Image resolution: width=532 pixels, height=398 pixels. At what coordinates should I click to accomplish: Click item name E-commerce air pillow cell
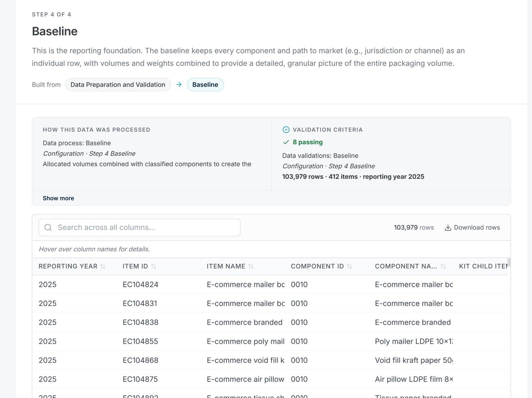(245, 379)
